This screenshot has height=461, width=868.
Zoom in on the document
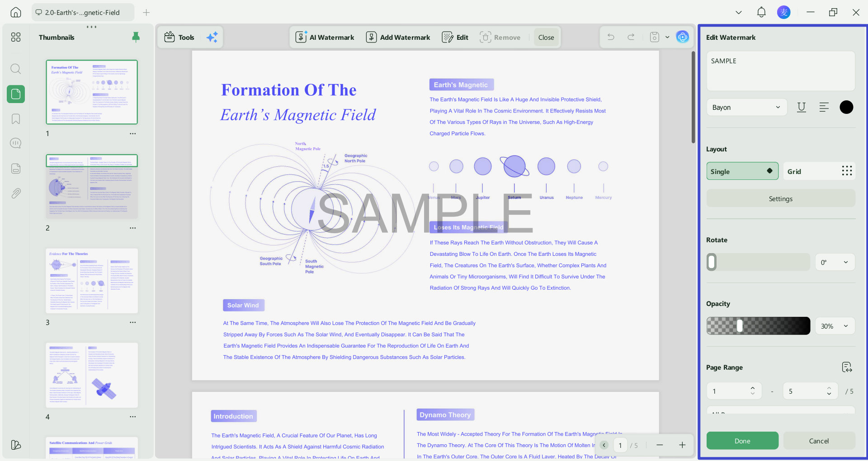(682, 445)
